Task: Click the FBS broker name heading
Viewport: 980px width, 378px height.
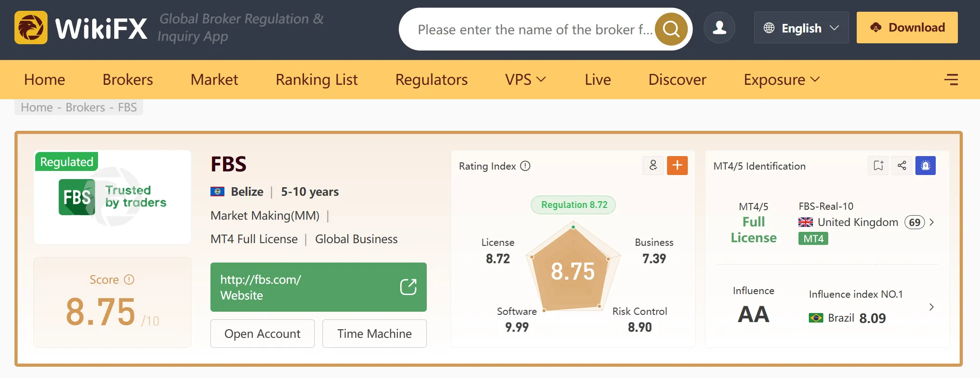Action: coord(229,164)
